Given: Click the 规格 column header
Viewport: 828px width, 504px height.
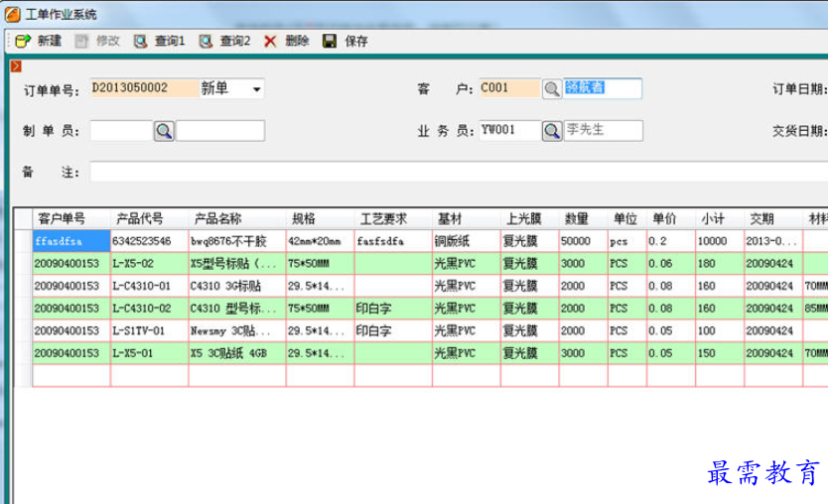Looking at the screenshot, I should [x=320, y=218].
